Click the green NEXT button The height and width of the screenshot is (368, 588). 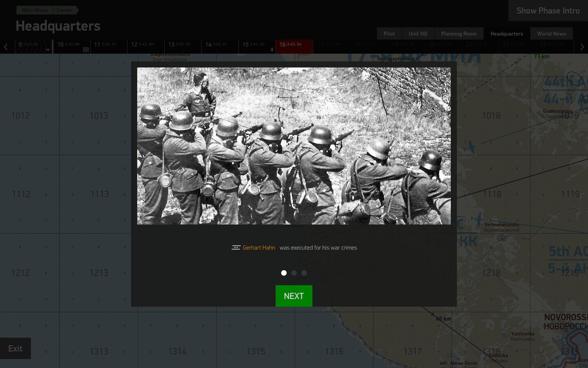click(294, 296)
